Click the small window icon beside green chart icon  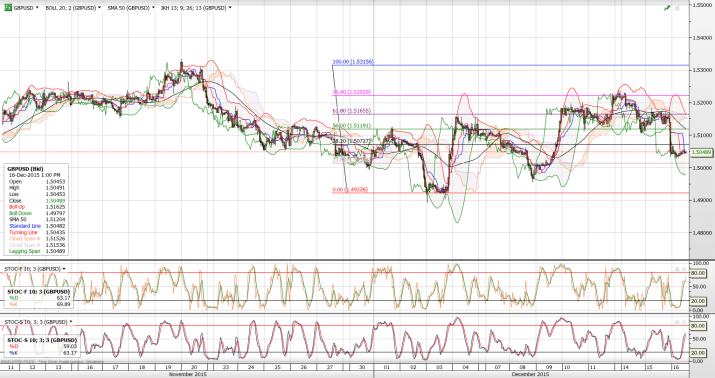677,8
